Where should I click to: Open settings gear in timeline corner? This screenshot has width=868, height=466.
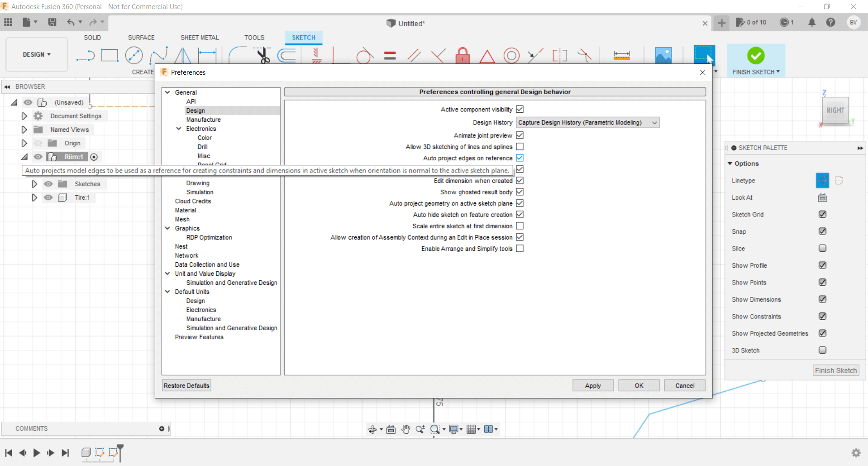pyautogui.click(x=856, y=452)
